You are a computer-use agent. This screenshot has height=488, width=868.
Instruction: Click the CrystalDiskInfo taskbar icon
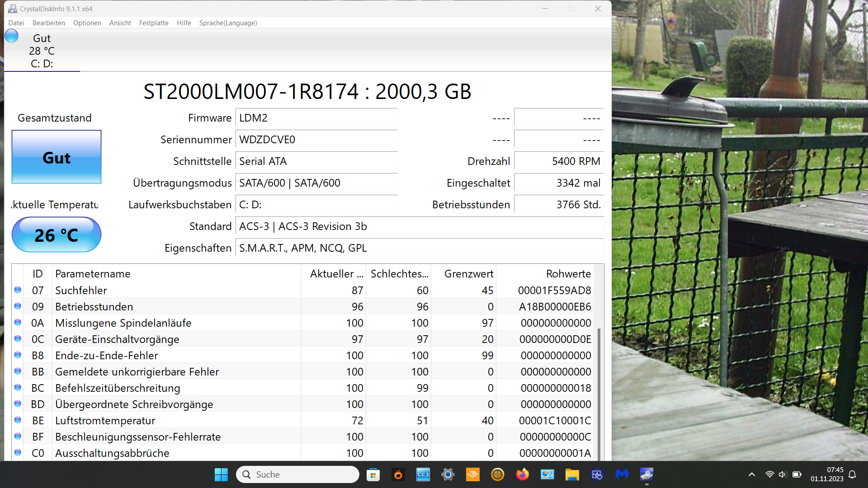[x=646, y=474]
